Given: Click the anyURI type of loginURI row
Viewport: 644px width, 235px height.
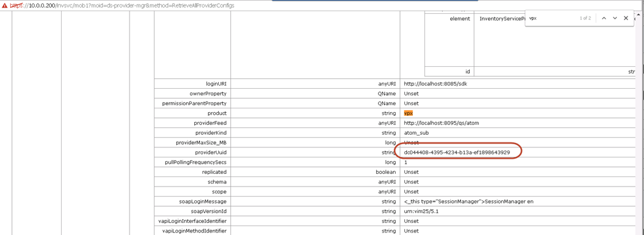Looking at the screenshot, I should [387, 83].
